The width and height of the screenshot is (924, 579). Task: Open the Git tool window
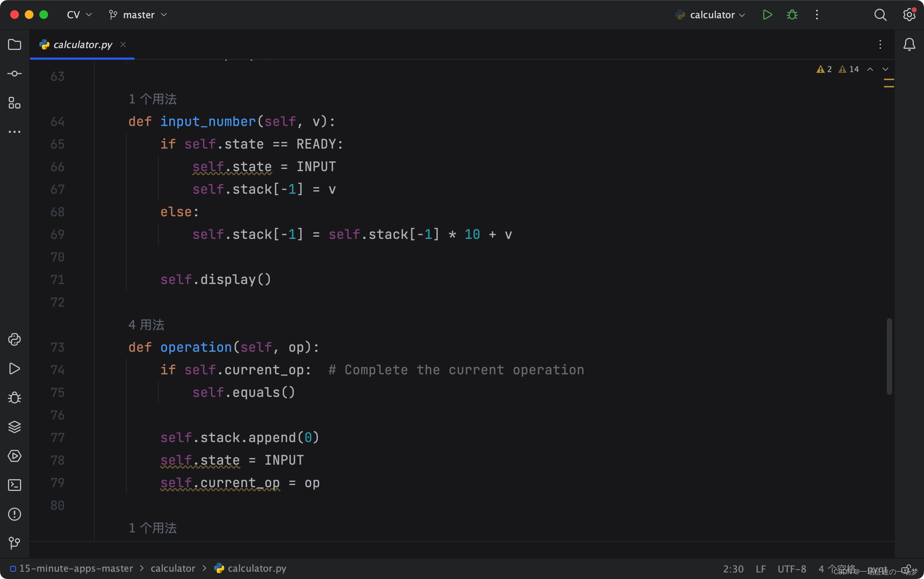[15, 543]
